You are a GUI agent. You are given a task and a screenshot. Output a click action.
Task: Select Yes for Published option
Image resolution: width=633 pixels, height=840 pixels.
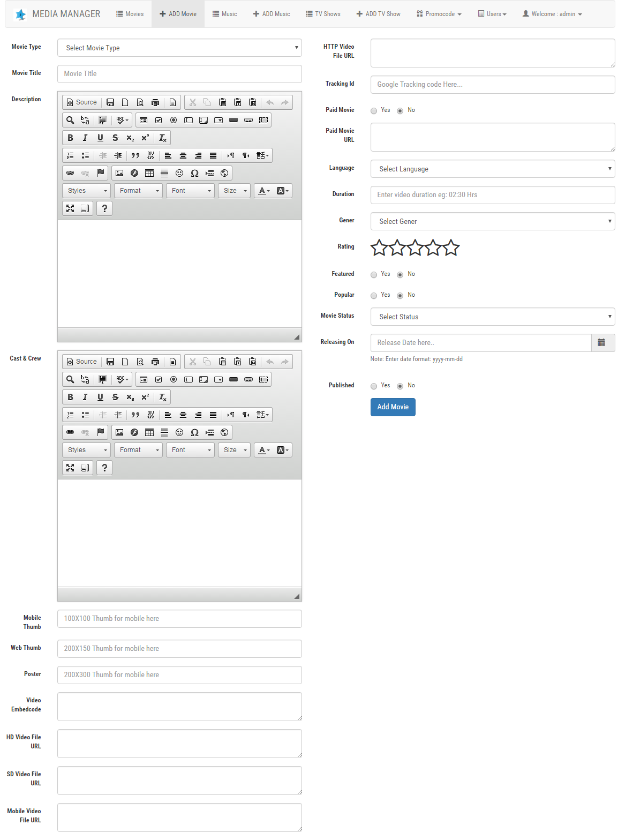tap(374, 386)
